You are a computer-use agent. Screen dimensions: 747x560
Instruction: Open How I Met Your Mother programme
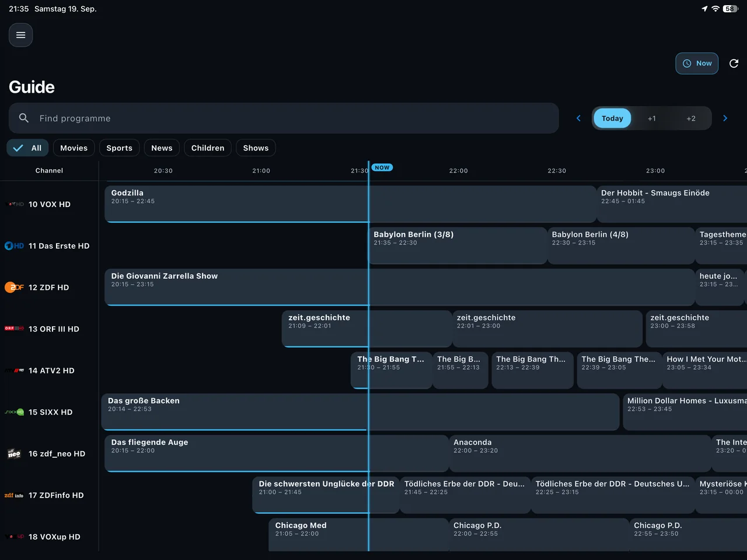[x=705, y=370]
